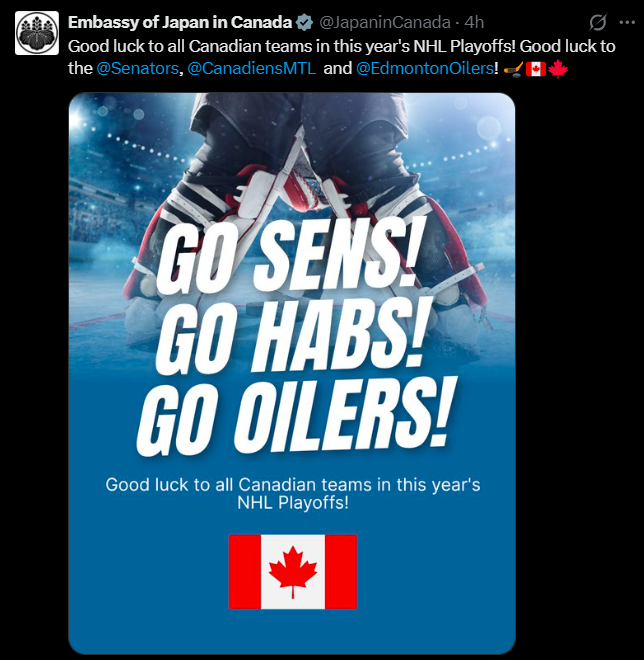This screenshot has height=660, width=644.
Task: Click the verified badge next to account name
Action: coord(305,22)
